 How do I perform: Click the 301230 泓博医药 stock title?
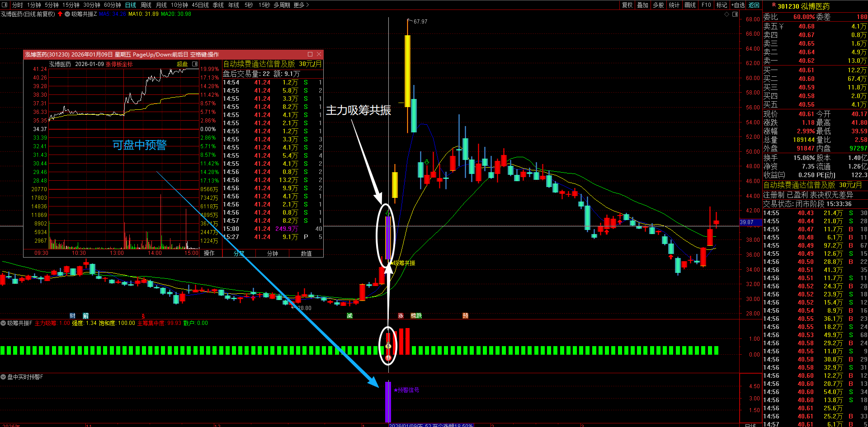[804, 6]
